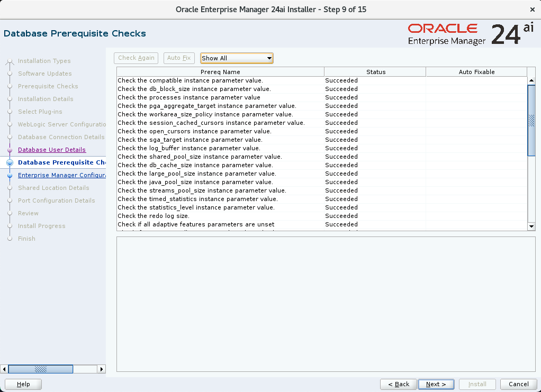
Task: Select the open_cursors check row
Action: coord(322,131)
